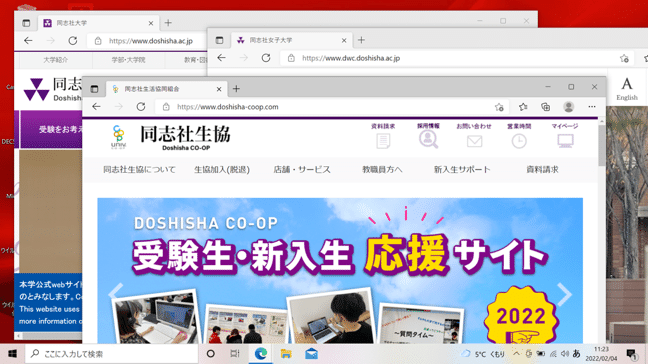Open notification center on taskbar
The image size is (648, 364).
[x=631, y=354]
